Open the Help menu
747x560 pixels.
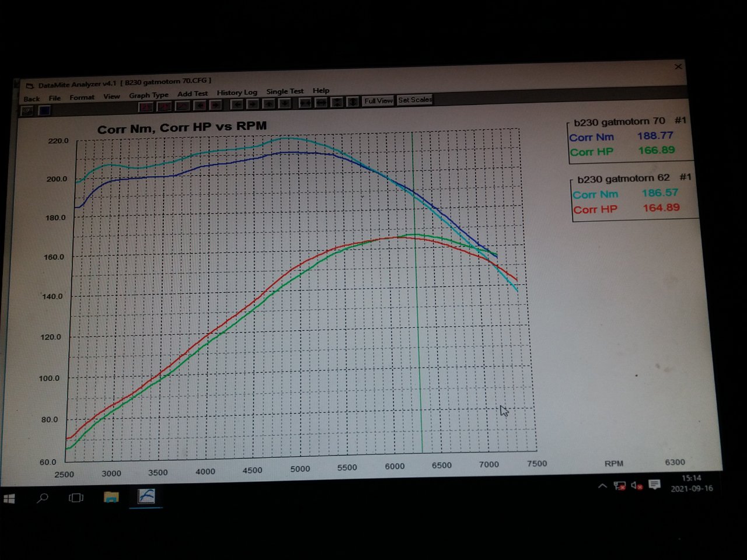click(321, 90)
